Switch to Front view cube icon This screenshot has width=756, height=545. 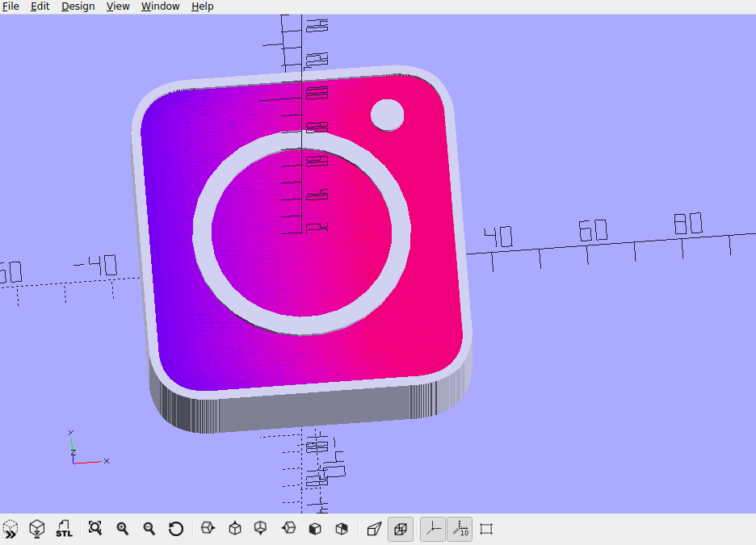(x=315, y=529)
